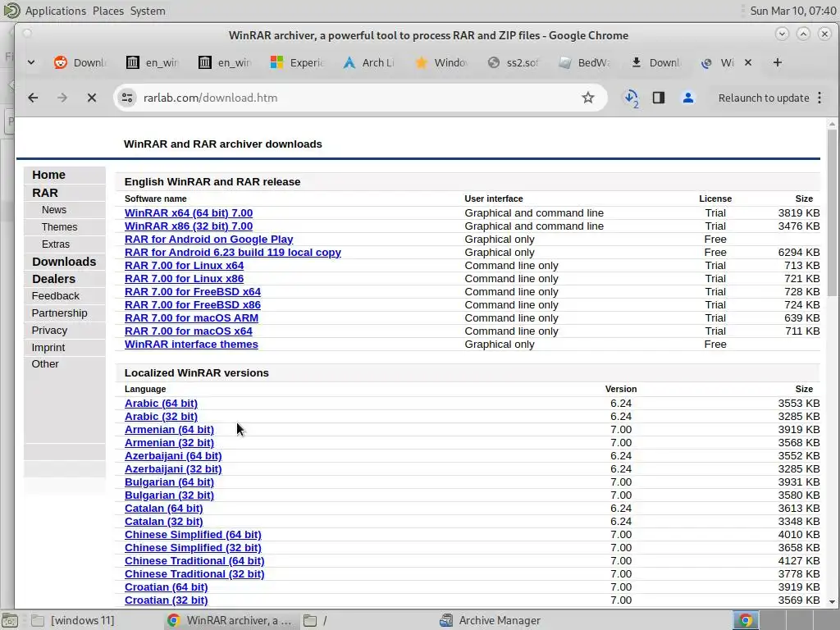Go to Home in the sidebar
The width and height of the screenshot is (840, 630).
coord(48,175)
